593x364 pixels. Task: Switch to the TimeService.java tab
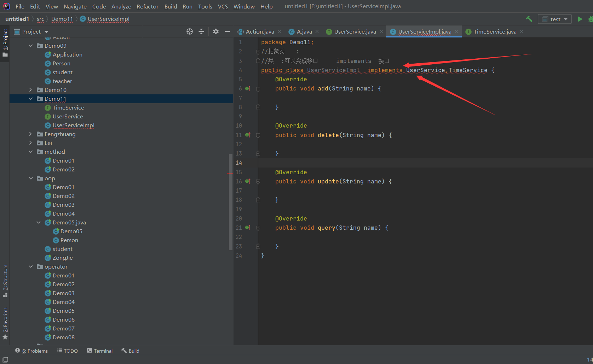[495, 31]
